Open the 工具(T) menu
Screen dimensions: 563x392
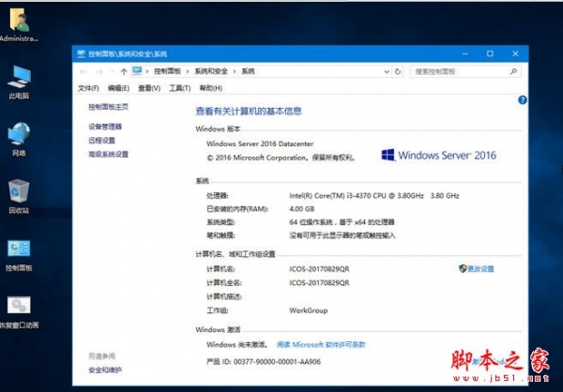click(180, 88)
